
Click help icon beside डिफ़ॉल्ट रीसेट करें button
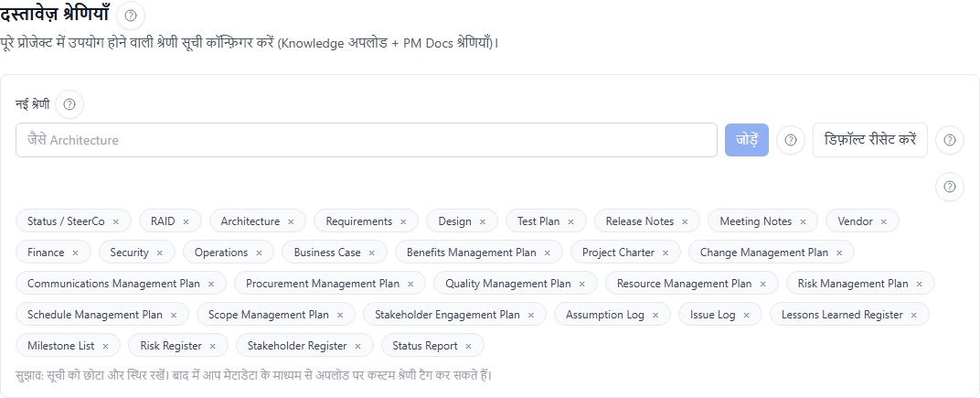coord(950,140)
